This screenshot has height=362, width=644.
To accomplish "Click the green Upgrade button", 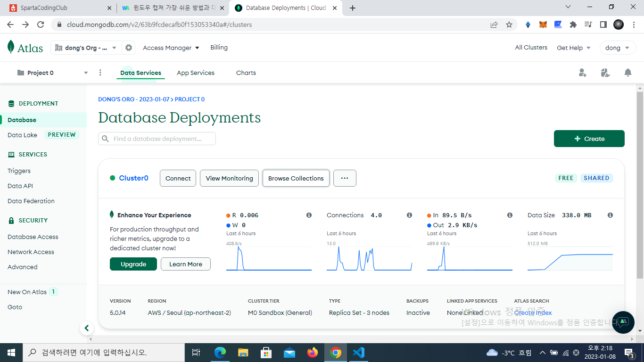I will (x=133, y=264).
